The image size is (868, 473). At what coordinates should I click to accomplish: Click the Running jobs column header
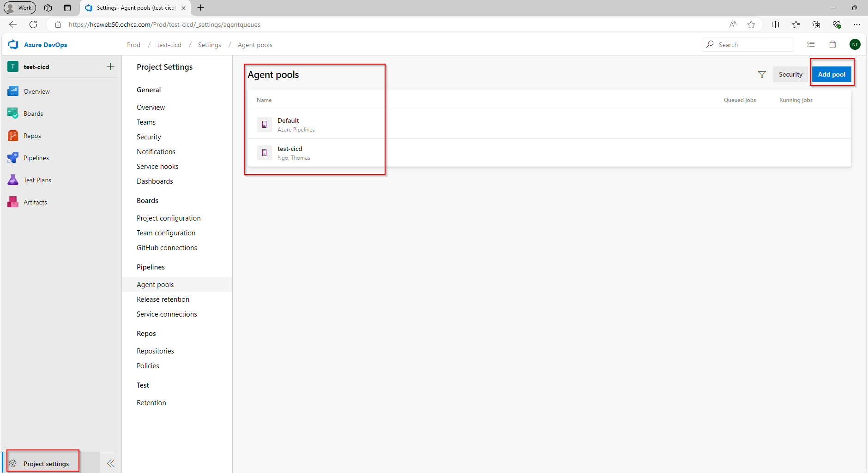pos(796,100)
